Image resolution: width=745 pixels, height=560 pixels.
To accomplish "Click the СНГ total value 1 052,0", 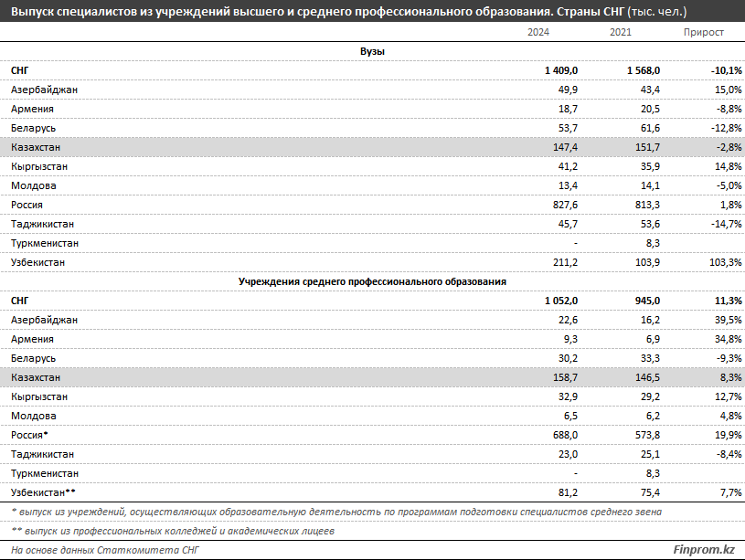I will tap(560, 301).
